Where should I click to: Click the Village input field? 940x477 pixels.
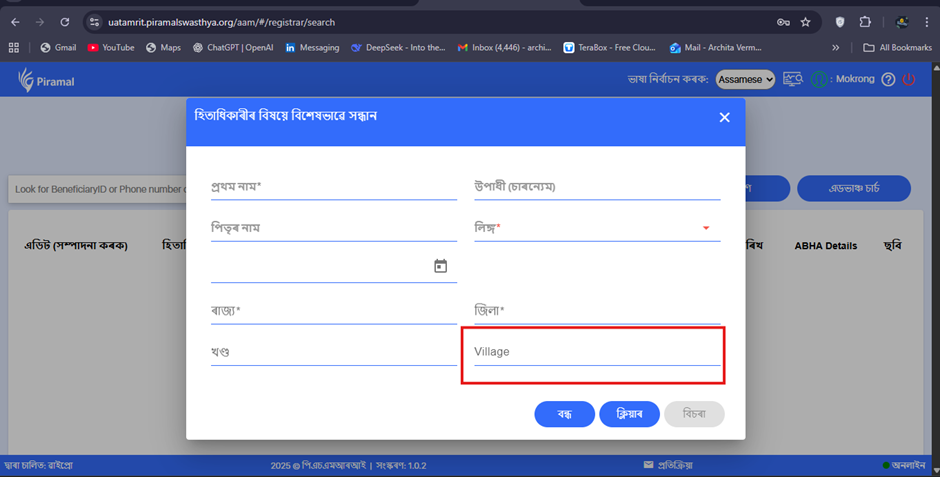pyautogui.click(x=596, y=352)
